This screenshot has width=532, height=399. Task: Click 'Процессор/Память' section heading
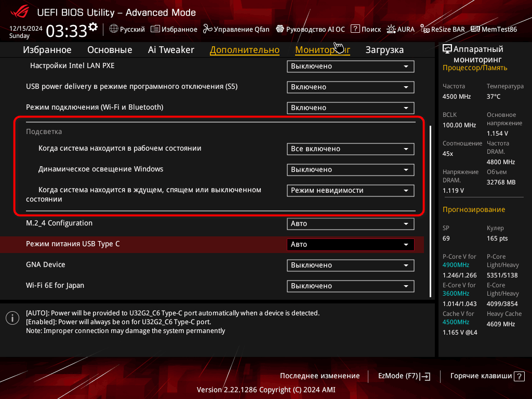click(x=475, y=68)
